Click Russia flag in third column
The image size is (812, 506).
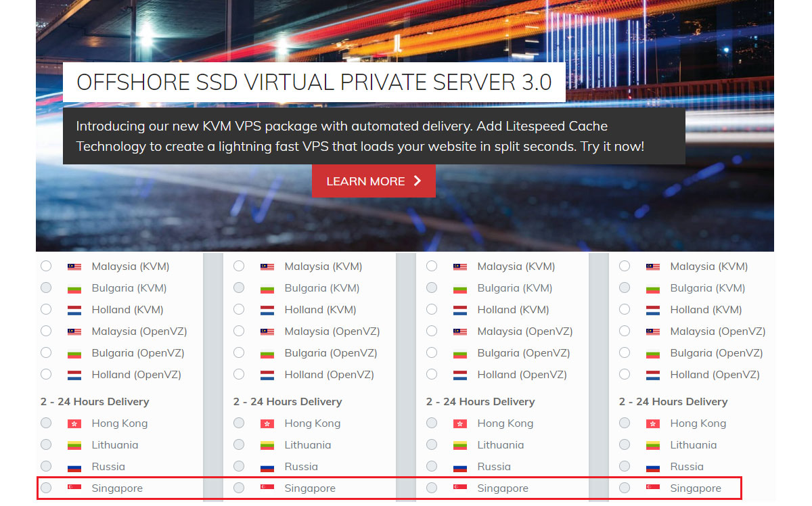pos(460,467)
